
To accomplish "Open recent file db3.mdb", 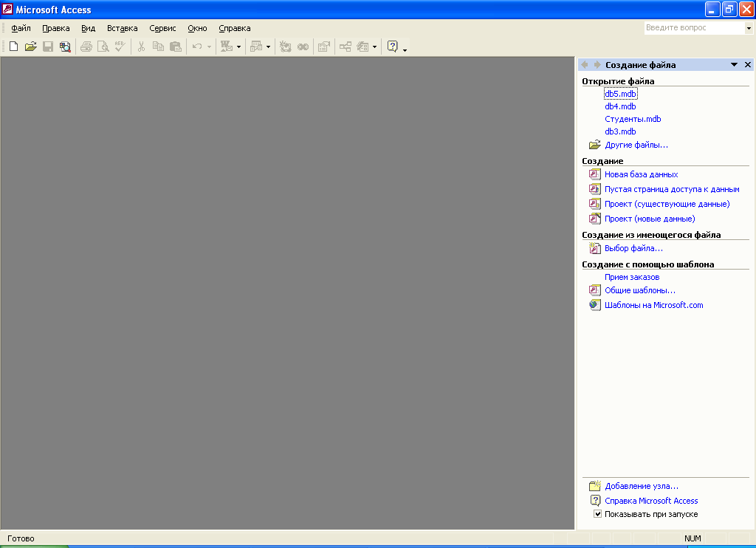I will click(x=620, y=131).
